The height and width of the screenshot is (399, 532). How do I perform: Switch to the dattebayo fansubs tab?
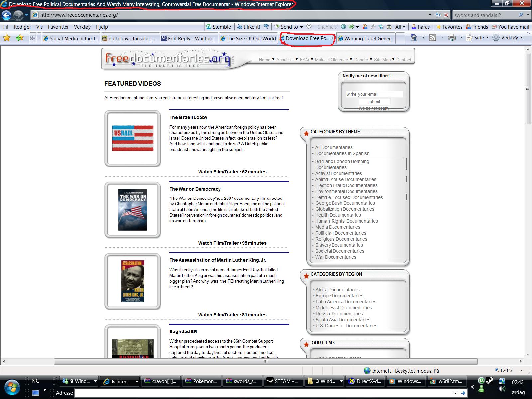[130, 38]
